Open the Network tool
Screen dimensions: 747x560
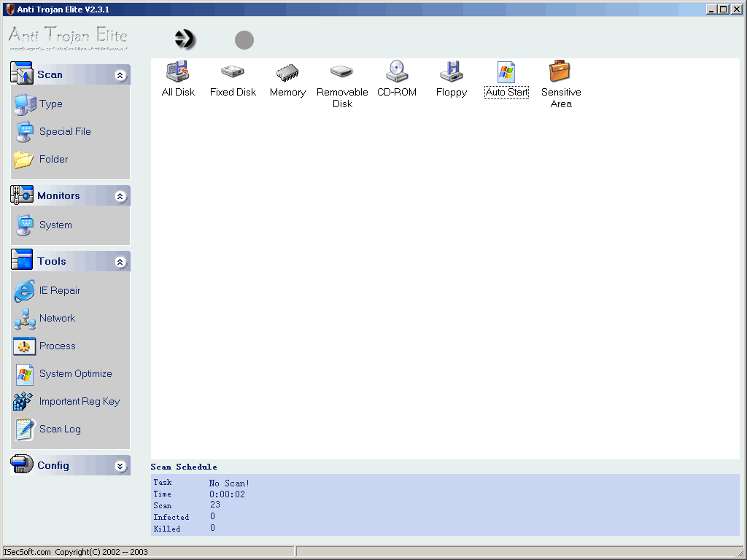(57, 318)
